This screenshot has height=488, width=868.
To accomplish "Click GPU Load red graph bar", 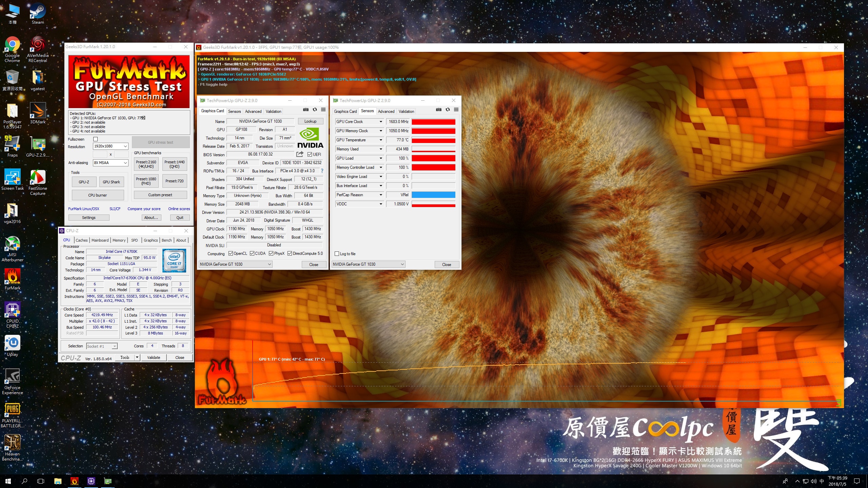I will pos(433,158).
